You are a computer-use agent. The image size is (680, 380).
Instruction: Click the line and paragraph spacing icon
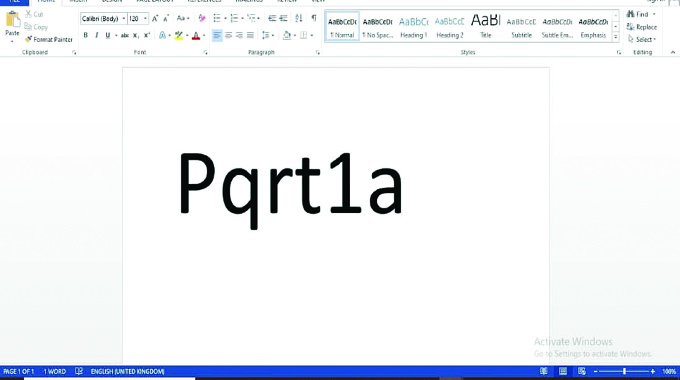click(265, 36)
